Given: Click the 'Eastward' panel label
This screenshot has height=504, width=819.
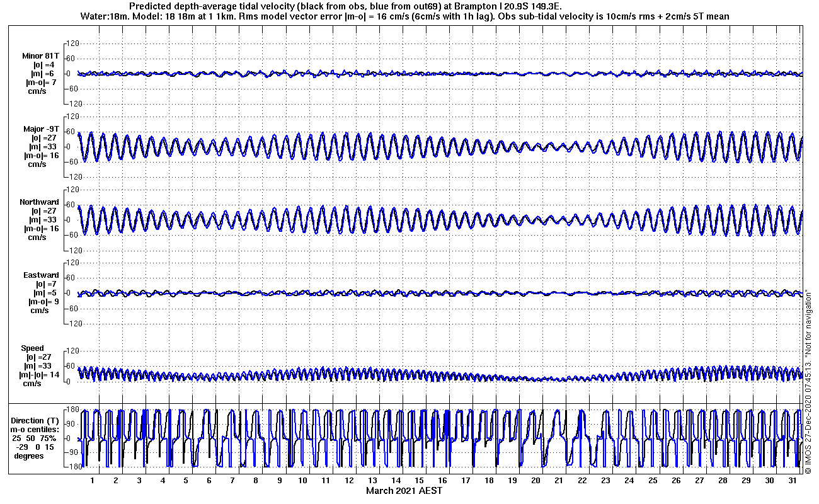Looking at the screenshot, I should (41, 275).
